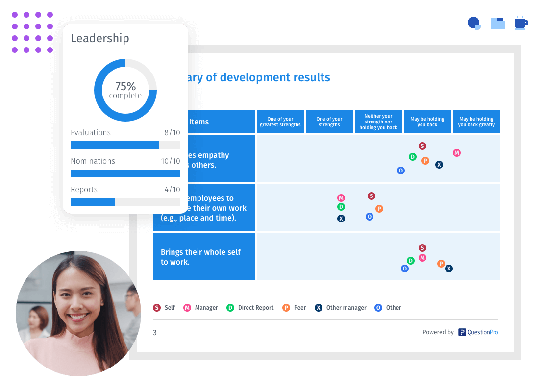The width and height of the screenshot is (545, 392).
Task: Click the 75% complete donut chart
Action: pos(125,90)
